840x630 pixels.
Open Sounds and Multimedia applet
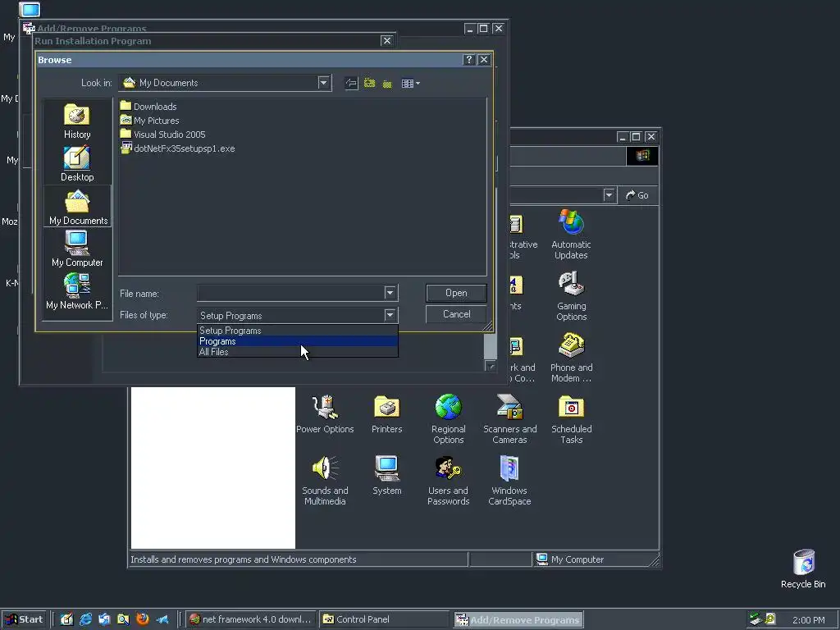coord(325,481)
